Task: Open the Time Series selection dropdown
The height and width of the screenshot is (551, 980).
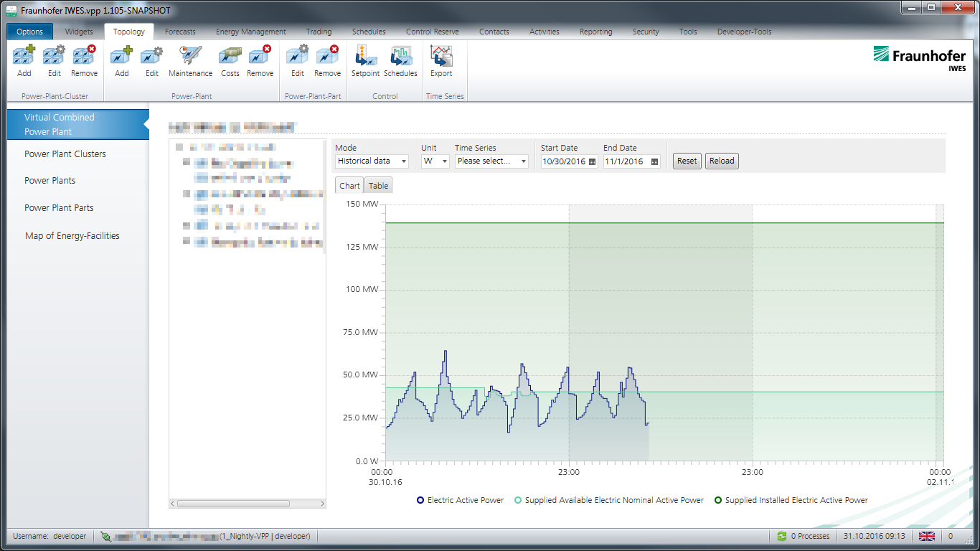Action: coord(491,161)
